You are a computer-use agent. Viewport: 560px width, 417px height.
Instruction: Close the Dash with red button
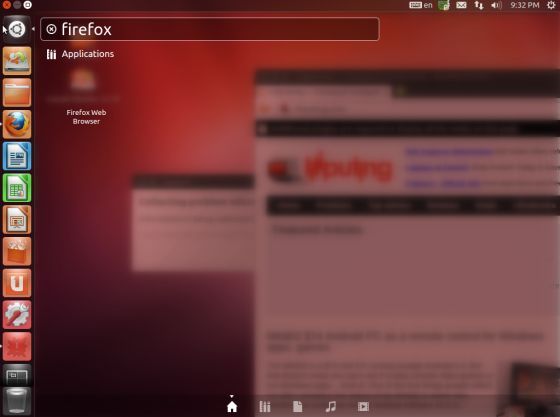click(7, 5)
